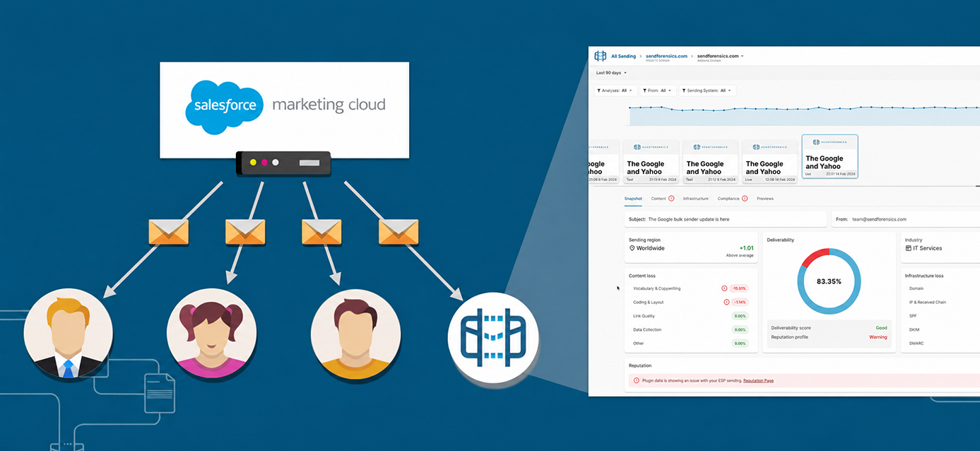Screen dimensions: 980x451
Task: Click the funnel icon in Analyses filter
Action: (599, 90)
